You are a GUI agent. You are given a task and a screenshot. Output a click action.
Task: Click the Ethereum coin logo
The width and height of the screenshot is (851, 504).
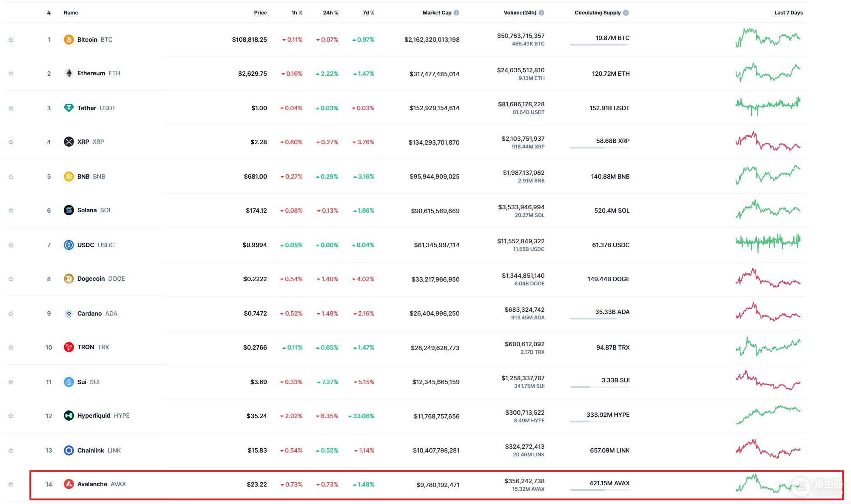pyautogui.click(x=68, y=73)
